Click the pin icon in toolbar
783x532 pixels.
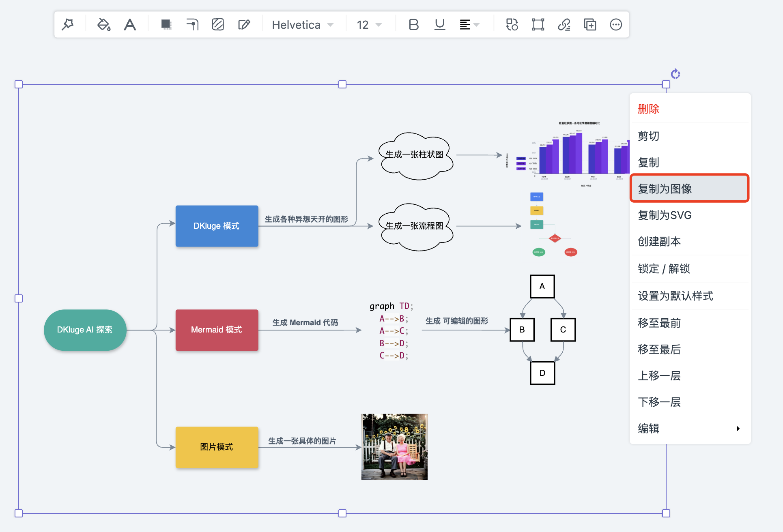pos(68,25)
